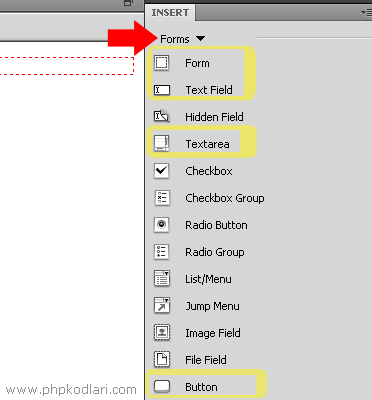Open the Forms category dropdown arrow

pyautogui.click(x=200, y=39)
